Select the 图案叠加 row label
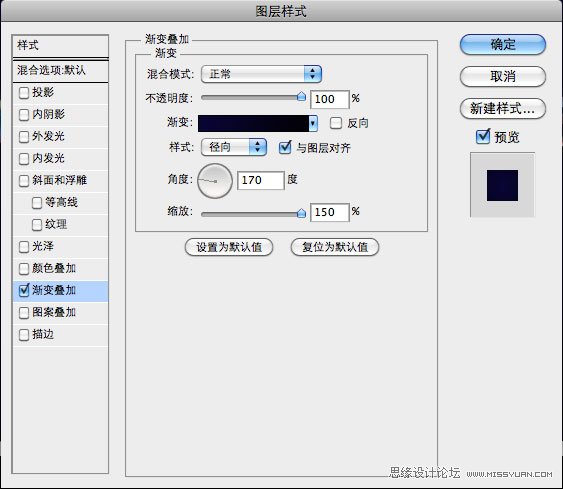This screenshot has height=489, width=563. tap(54, 312)
